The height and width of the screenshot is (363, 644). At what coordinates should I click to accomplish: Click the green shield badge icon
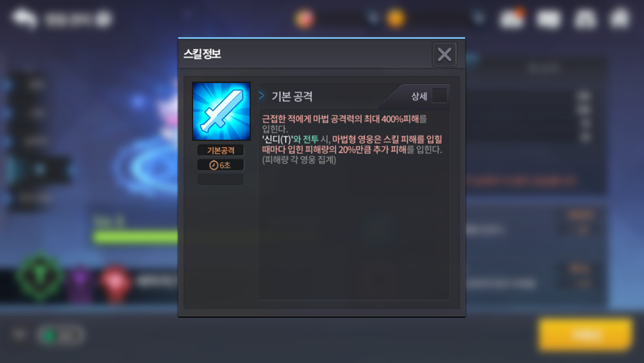pos(40,277)
